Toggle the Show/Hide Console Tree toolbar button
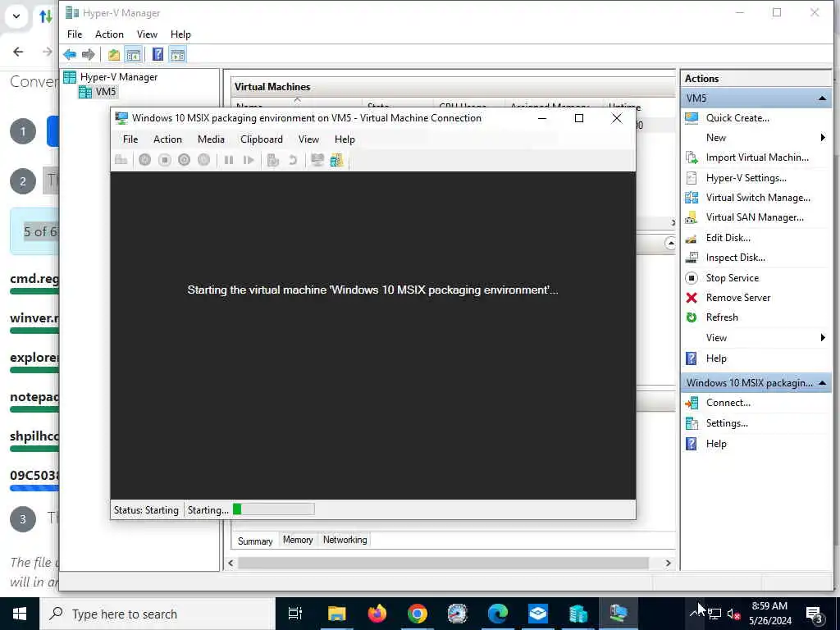Image resolution: width=840 pixels, height=630 pixels. tap(134, 54)
